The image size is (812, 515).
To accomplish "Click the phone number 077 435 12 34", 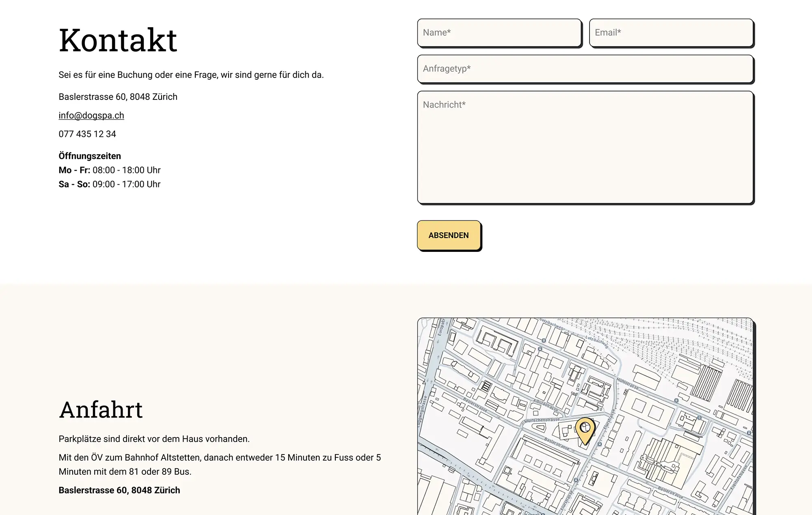I will click(x=87, y=134).
